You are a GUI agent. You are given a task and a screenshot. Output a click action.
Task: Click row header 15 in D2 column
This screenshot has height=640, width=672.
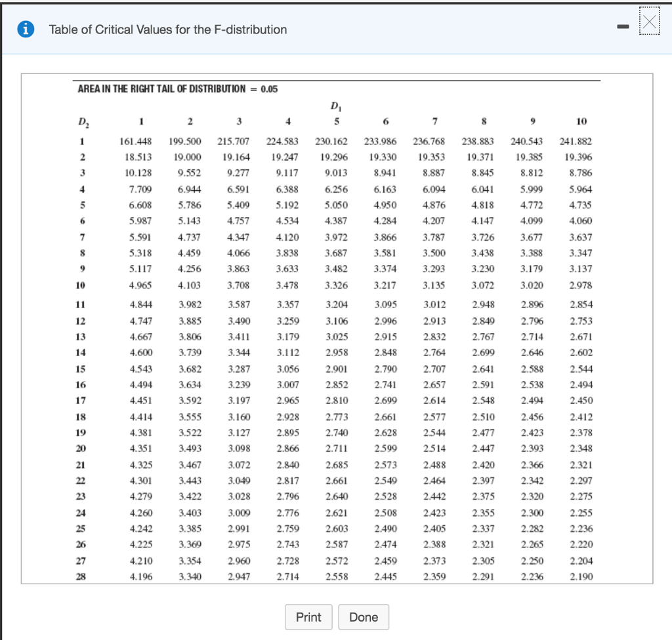coord(81,369)
